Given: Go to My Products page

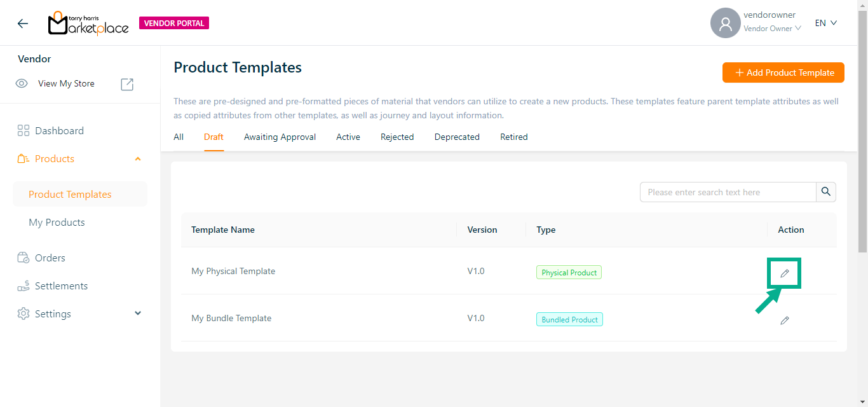Looking at the screenshot, I should 57,223.
